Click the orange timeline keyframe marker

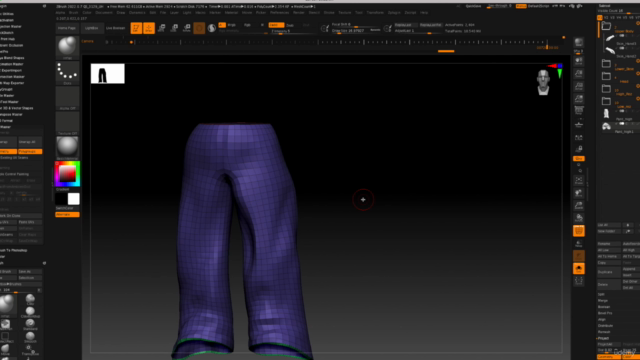[131, 42]
